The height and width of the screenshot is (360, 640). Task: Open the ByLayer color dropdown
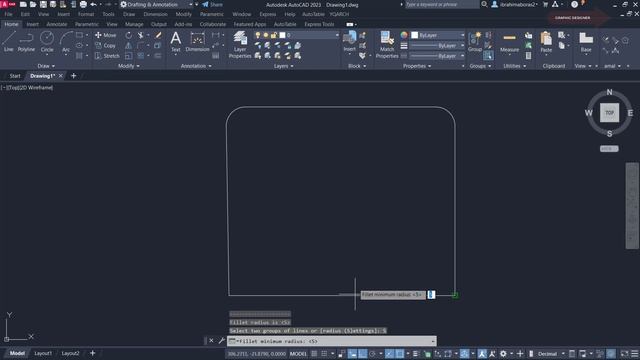pyautogui.click(x=438, y=35)
